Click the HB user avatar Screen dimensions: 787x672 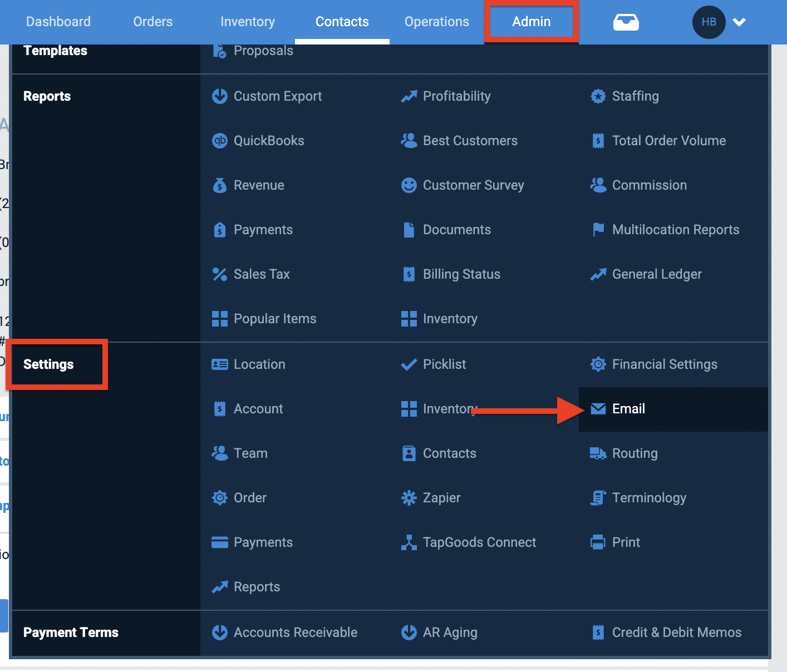tap(709, 22)
